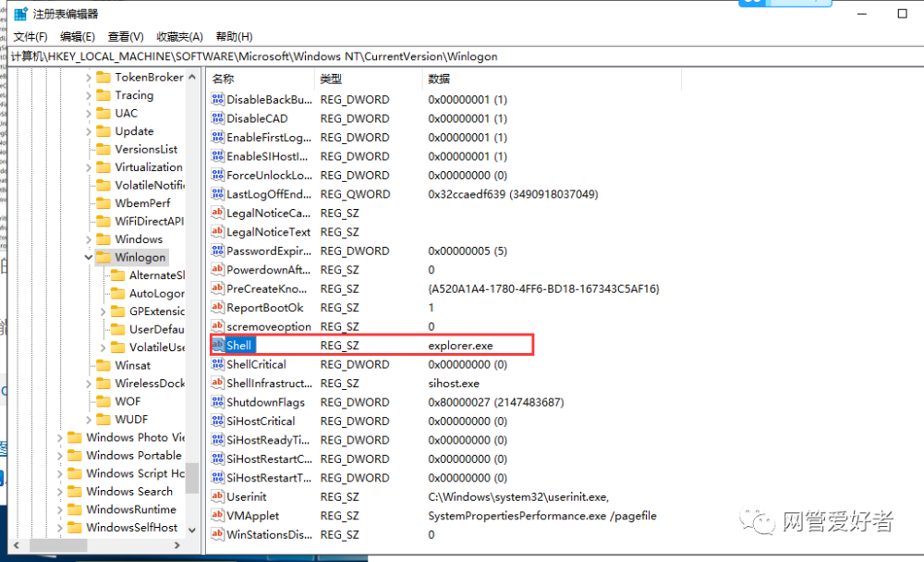Click the Userinit string icon
The width and height of the screenshot is (924, 562).
click(217, 496)
